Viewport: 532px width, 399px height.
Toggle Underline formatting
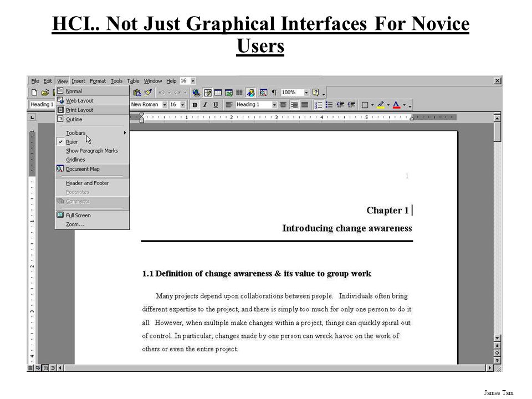pos(216,105)
